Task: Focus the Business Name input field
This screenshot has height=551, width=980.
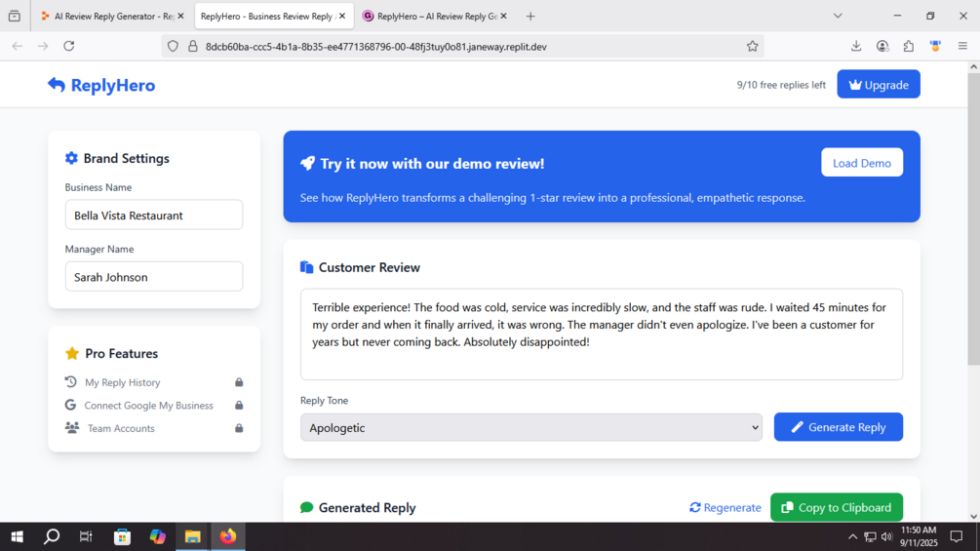Action: (154, 215)
